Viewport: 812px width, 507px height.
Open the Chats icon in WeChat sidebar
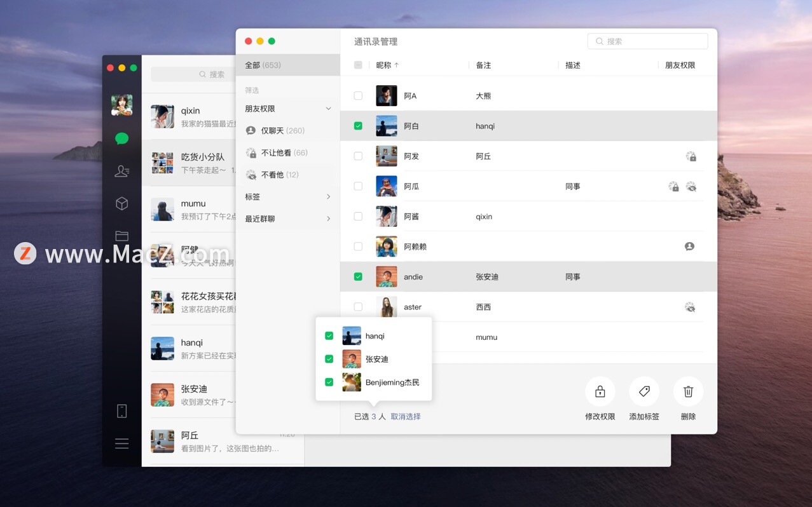coord(122,139)
